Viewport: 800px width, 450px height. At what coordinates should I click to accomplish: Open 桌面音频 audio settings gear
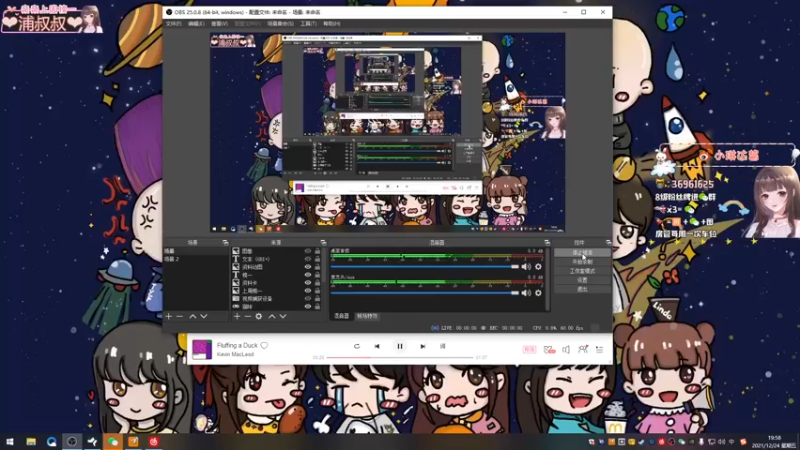[538, 266]
